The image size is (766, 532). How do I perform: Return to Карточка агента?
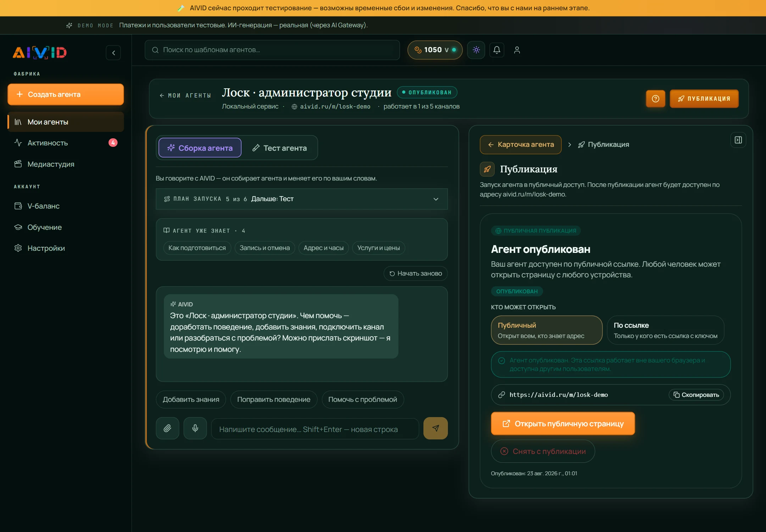521,145
